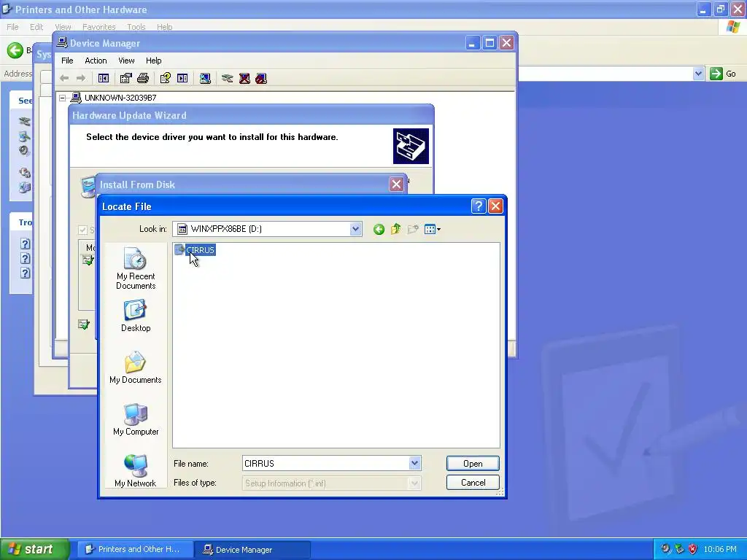
Task: Open Edit menu in Printers and Other Hardware
Action: (x=36, y=27)
